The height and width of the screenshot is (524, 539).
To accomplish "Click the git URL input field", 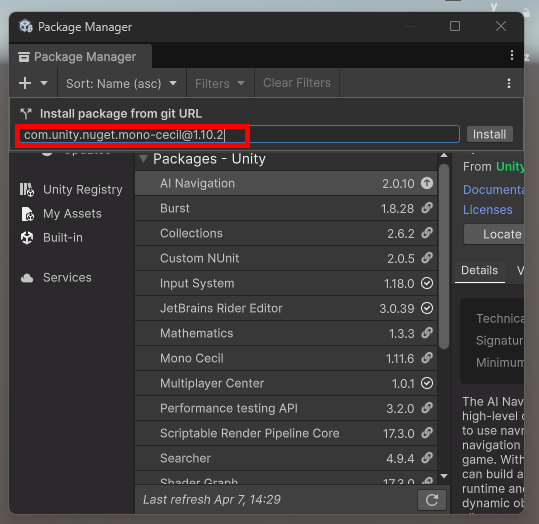I will click(x=240, y=134).
